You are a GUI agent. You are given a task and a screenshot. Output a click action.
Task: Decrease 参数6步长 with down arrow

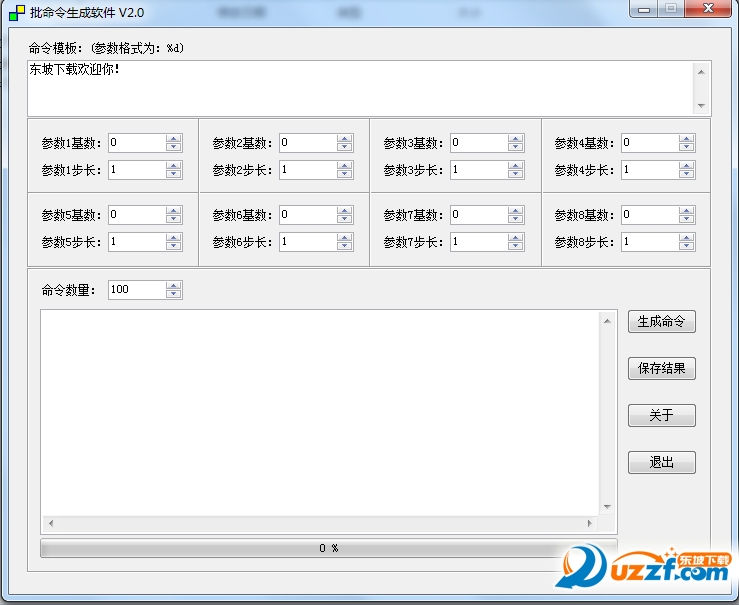(345, 246)
